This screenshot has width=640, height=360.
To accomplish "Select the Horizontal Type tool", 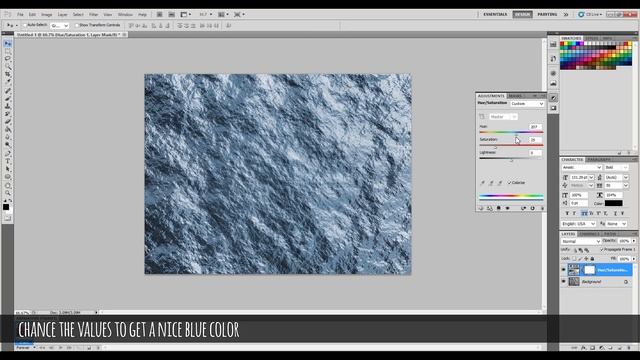I will click(7, 162).
